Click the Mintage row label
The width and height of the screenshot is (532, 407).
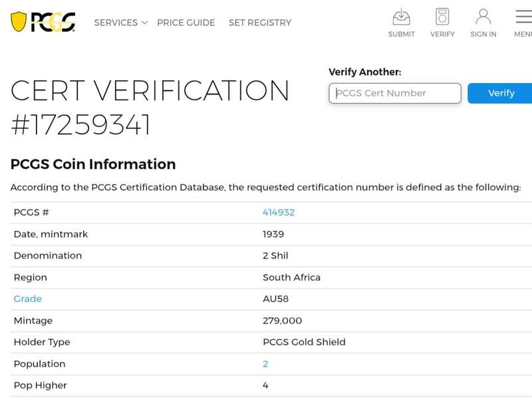click(33, 321)
